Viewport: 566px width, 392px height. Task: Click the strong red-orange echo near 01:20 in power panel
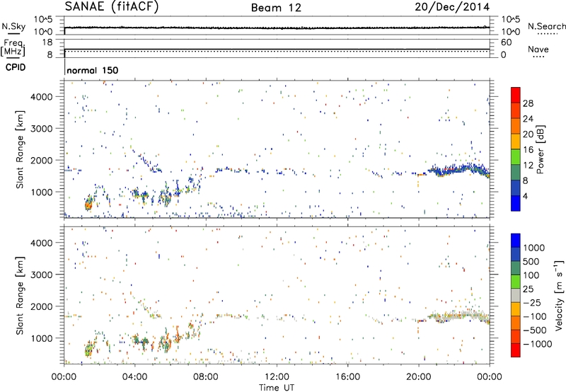point(88,205)
